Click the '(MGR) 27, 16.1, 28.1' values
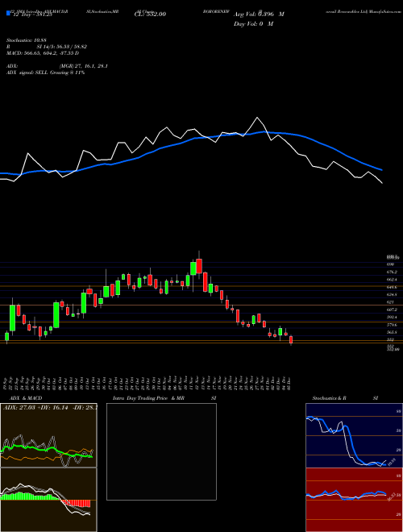The image size is (403, 532). click(84, 66)
